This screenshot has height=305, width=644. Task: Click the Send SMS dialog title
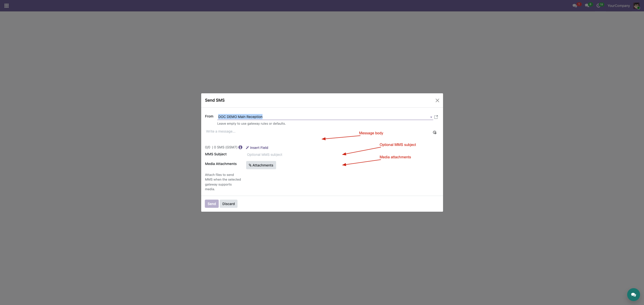click(x=215, y=100)
